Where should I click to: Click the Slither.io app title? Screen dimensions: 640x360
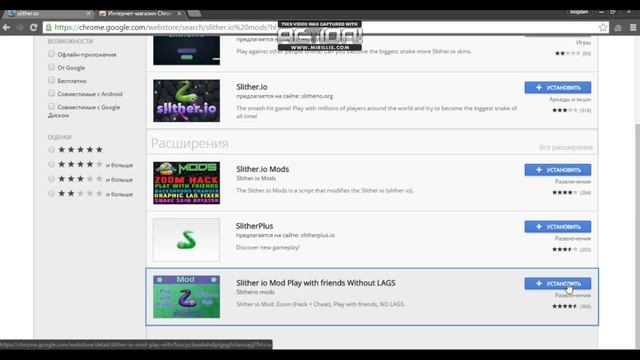click(252, 87)
